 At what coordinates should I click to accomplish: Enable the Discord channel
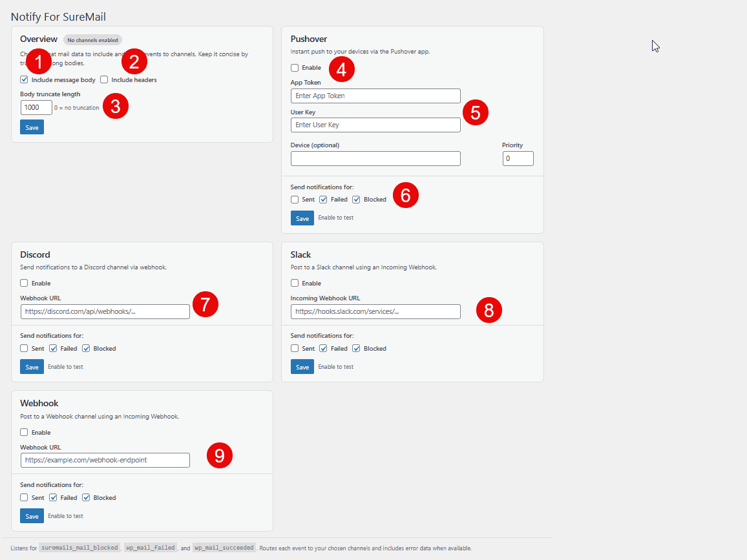click(25, 284)
